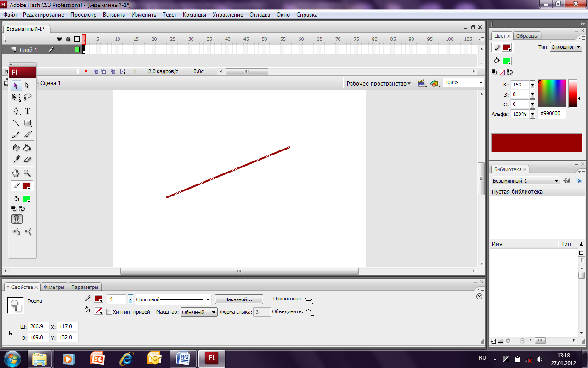Open the Файл menu
The width and height of the screenshot is (588, 368).
pyautogui.click(x=10, y=15)
